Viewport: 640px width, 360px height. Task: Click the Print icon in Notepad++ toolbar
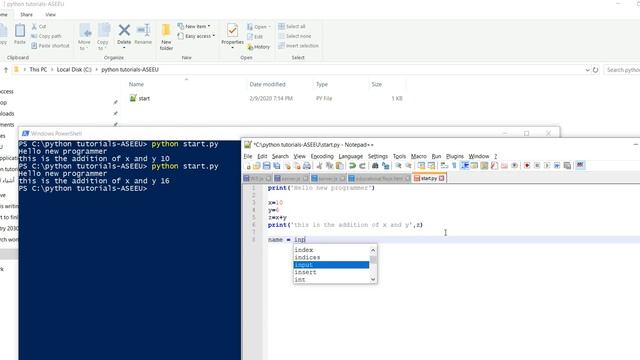307,165
